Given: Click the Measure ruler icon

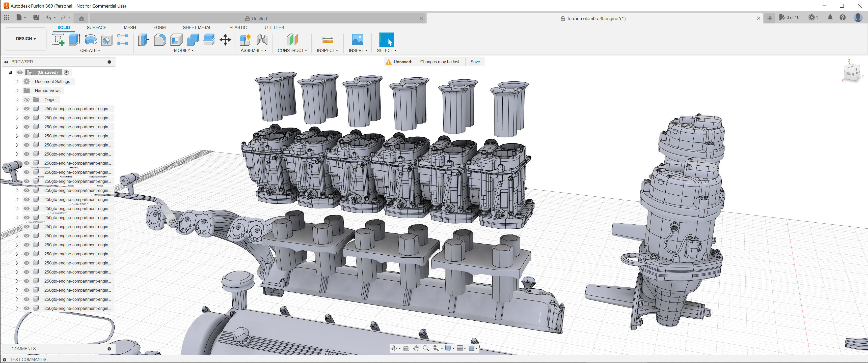Looking at the screenshot, I should coord(328,40).
